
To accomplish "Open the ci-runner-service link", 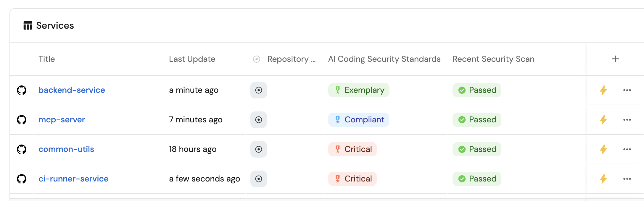I will click(73, 179).
